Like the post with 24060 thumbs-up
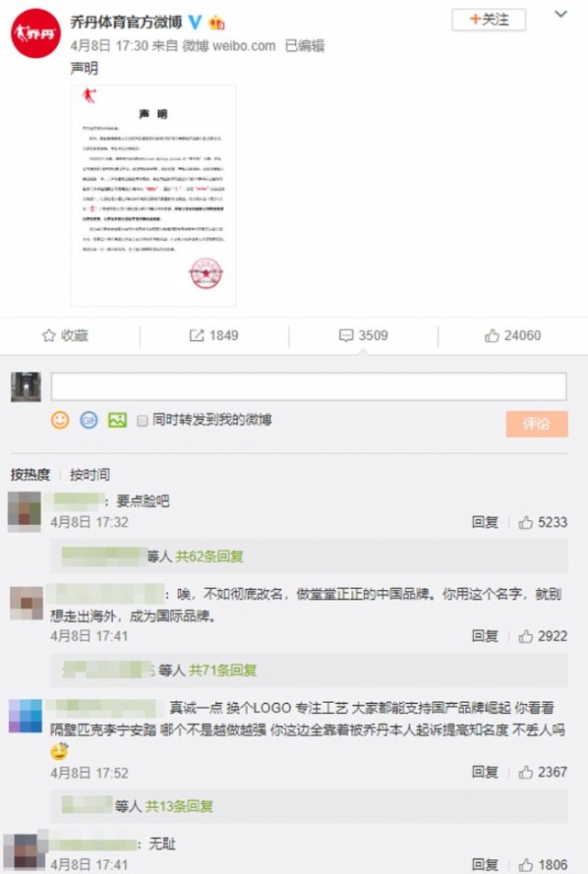 point(513,335)
